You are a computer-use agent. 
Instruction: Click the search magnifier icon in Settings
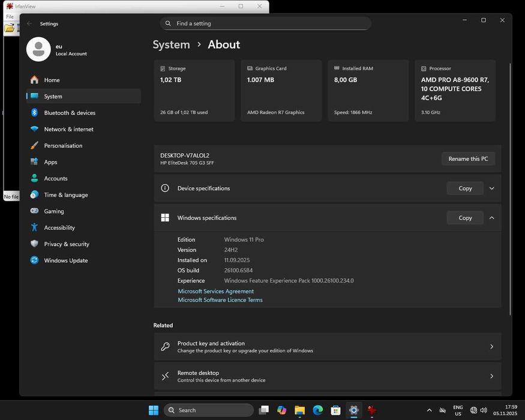click(168, 23)
